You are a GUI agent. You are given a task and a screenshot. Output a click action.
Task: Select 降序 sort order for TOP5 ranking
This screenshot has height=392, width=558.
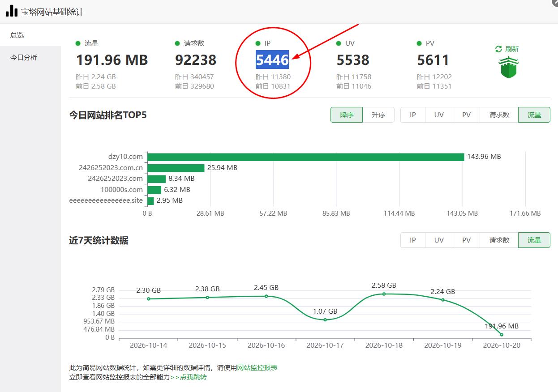pyautogui.click(x=347, y=115)
